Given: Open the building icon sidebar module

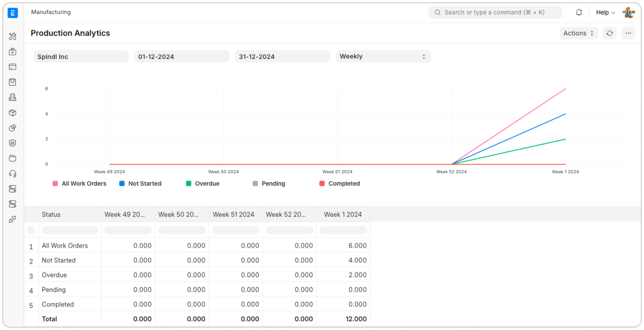Looking at the screenshot, I should coord(13,97).
